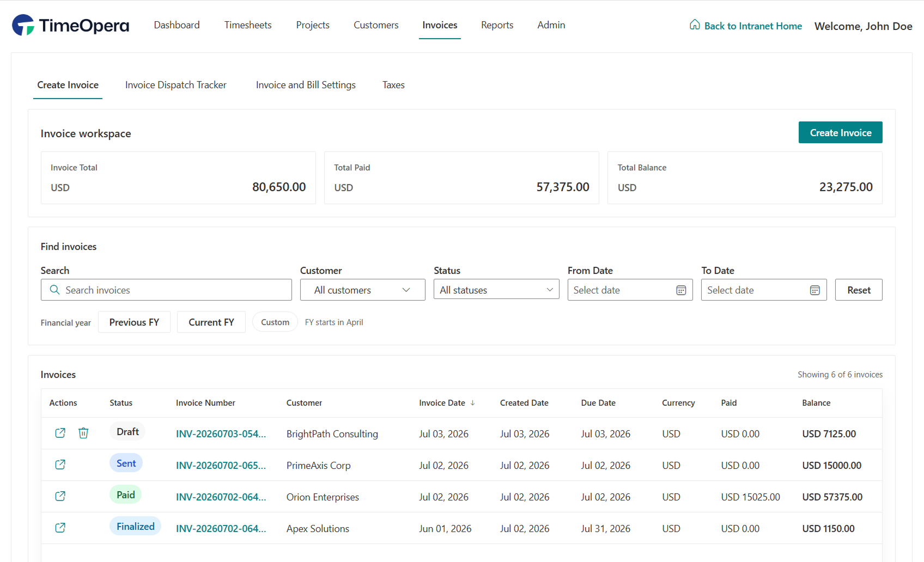Click the Invoice Total 80,650.00 value

coord(279,187)
